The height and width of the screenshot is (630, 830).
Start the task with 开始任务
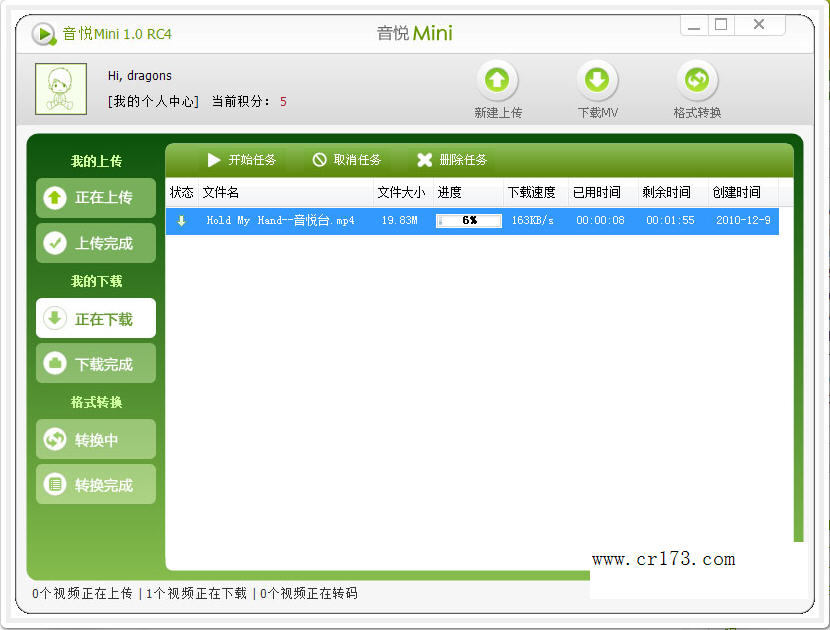(242, 160)
